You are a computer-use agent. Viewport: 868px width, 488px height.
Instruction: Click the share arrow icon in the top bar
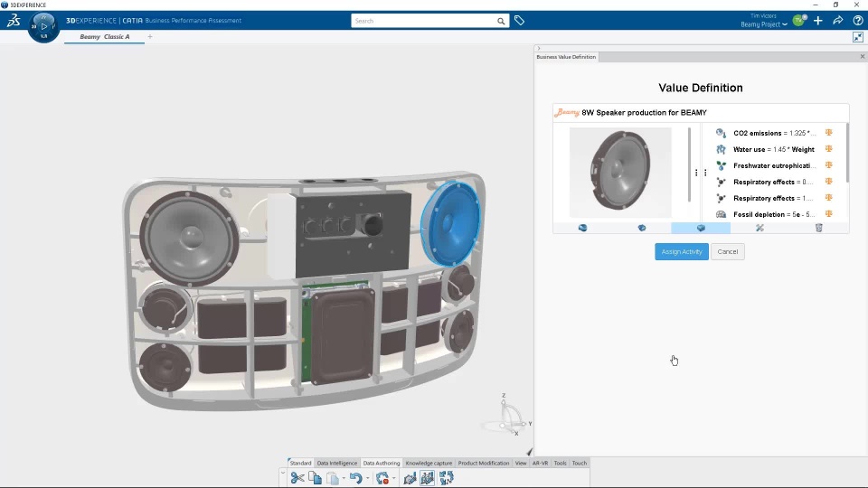point(838,21)
